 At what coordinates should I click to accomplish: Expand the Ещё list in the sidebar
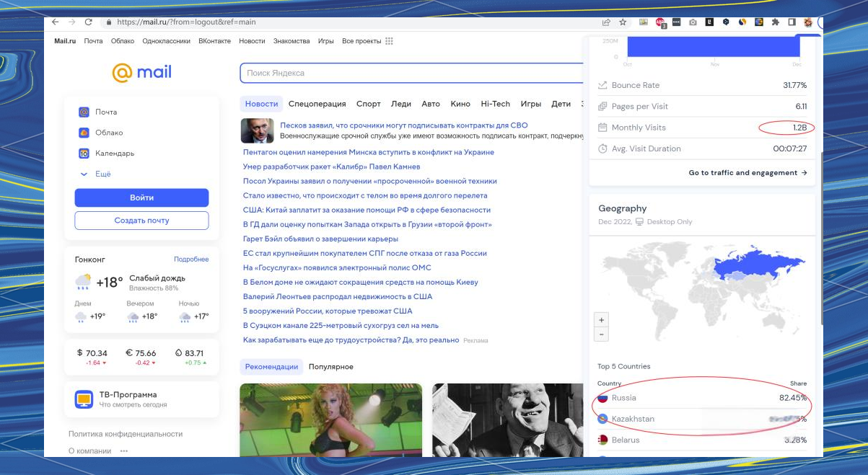click(95, 174)
